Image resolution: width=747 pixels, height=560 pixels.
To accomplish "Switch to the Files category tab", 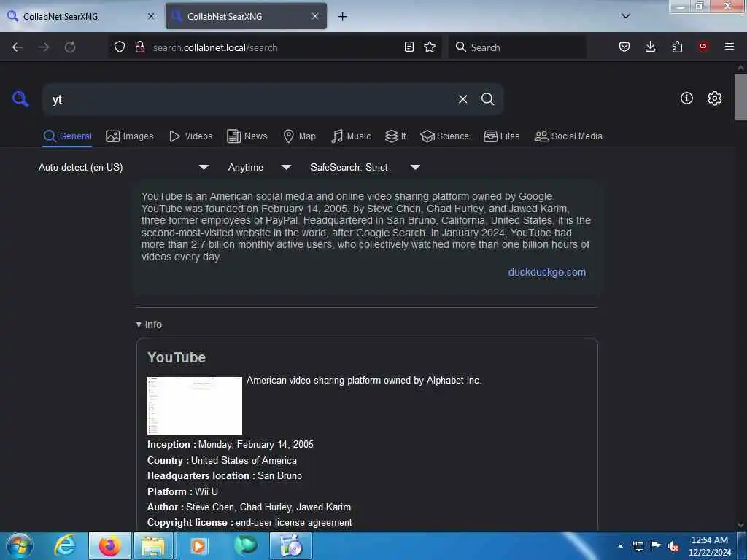I will (x=501, y=136).
